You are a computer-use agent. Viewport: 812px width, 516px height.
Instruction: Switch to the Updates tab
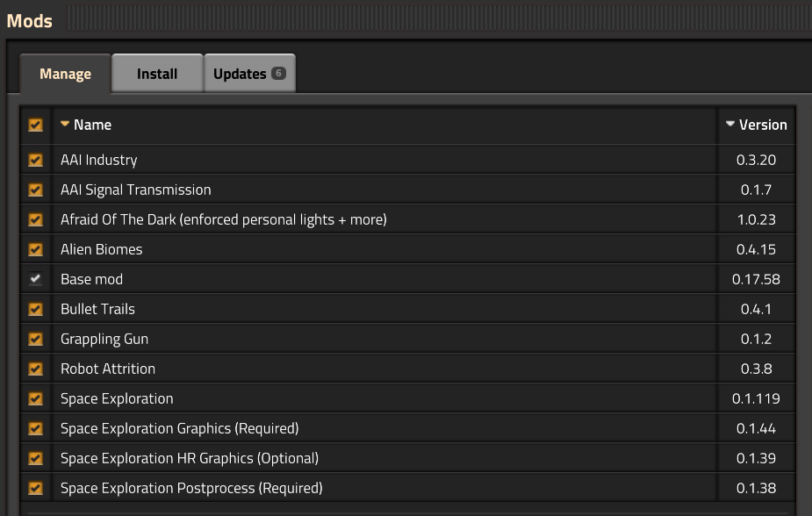point(249,73)
